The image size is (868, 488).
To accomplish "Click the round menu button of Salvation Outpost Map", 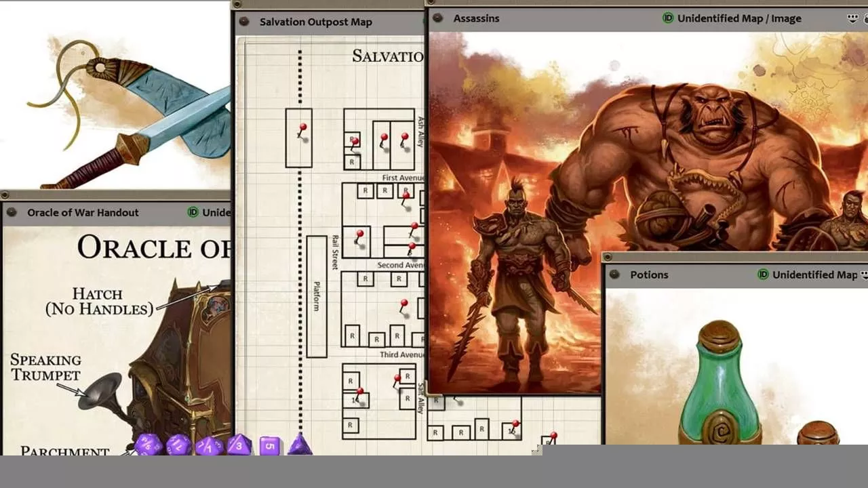I will (x=244, y=22).
